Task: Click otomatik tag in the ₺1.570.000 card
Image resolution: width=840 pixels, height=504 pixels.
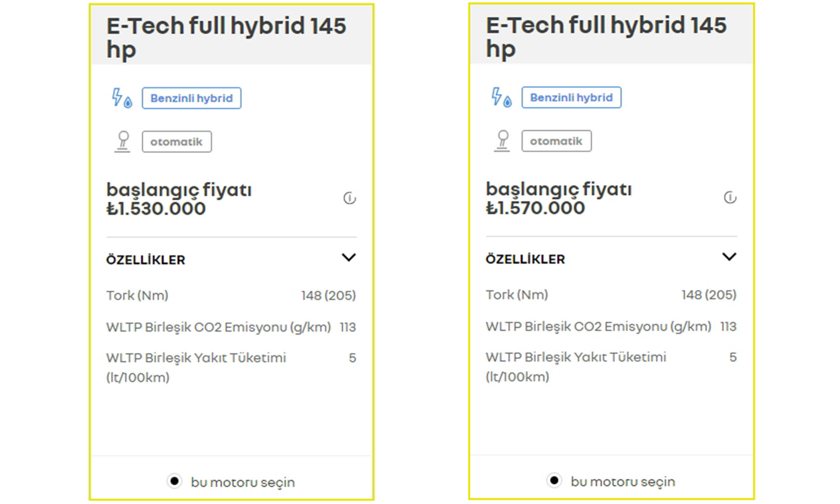Action: click(x=556, y=141)
